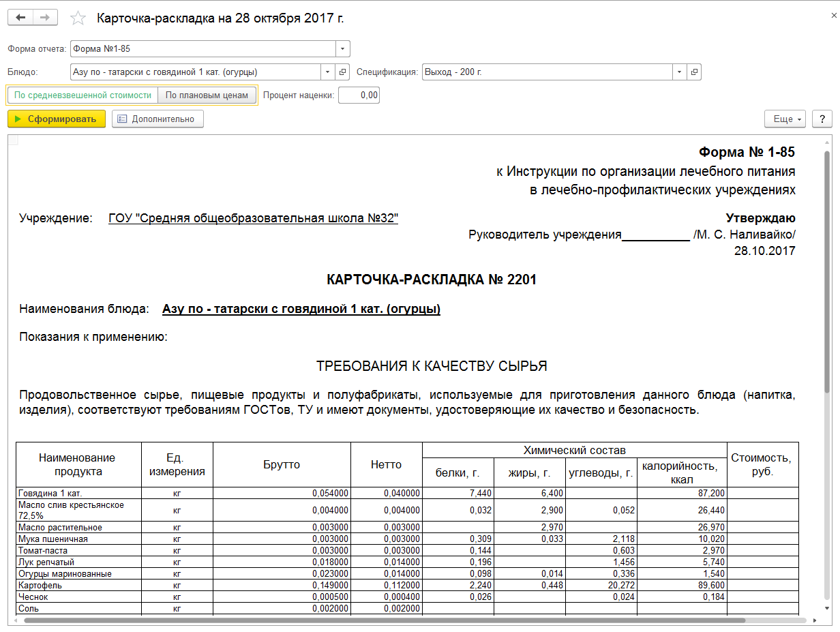Viewport: 840px width, 632px height.
Task: Click the forward navigation arrow
Action: click(x=45, y=18)
